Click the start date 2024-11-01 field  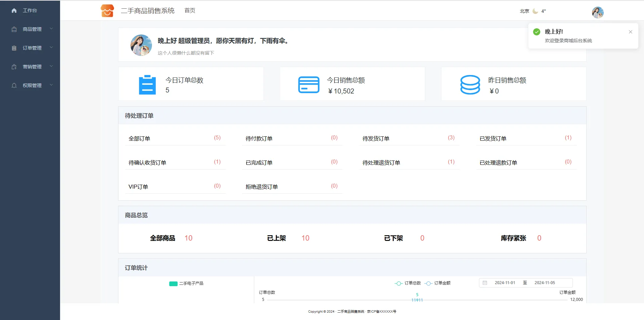tap(504, 283)
